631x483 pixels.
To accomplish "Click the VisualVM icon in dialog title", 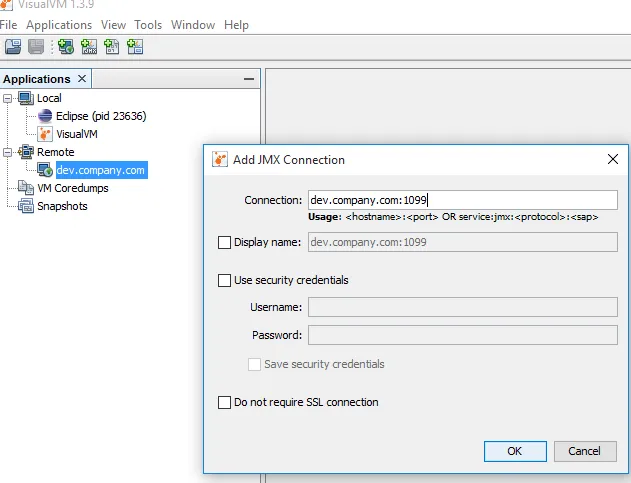I will [220, 159].
